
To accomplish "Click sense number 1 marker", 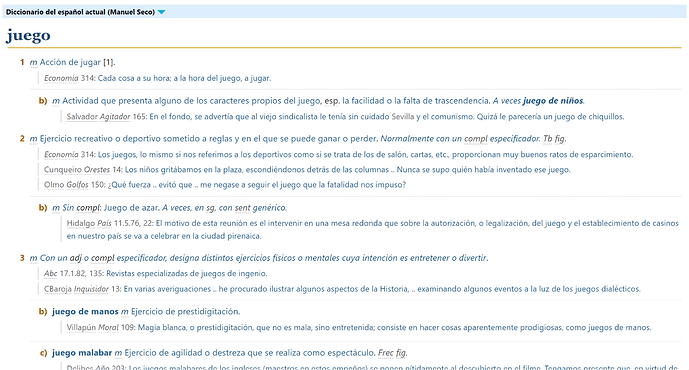I will click(x=22, y=62).
